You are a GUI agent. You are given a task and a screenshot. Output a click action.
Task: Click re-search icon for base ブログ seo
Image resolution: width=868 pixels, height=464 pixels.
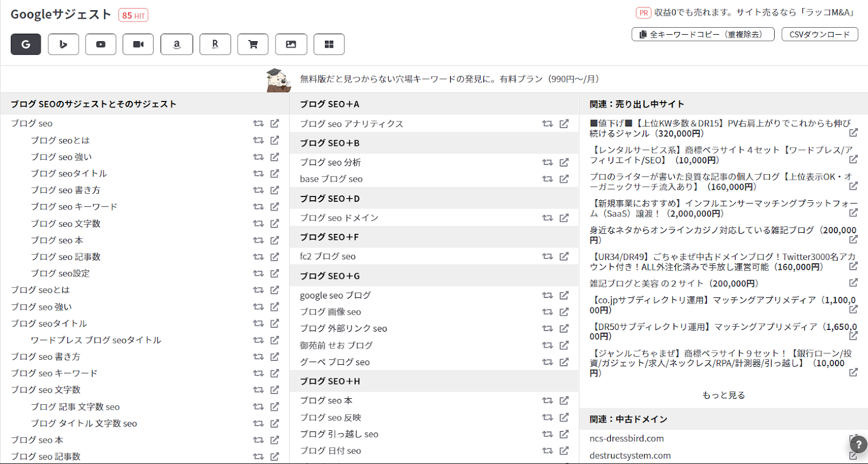tap(547, 179)
